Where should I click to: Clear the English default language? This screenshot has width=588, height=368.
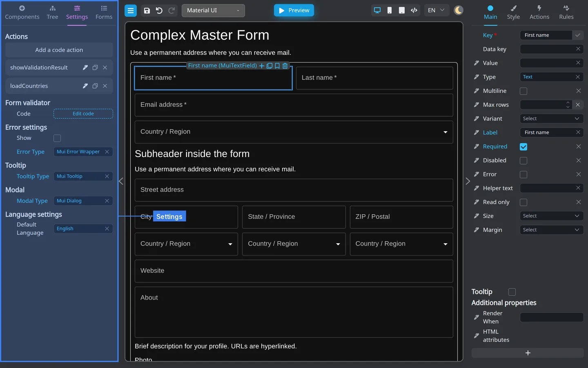[x=107, y=229]
